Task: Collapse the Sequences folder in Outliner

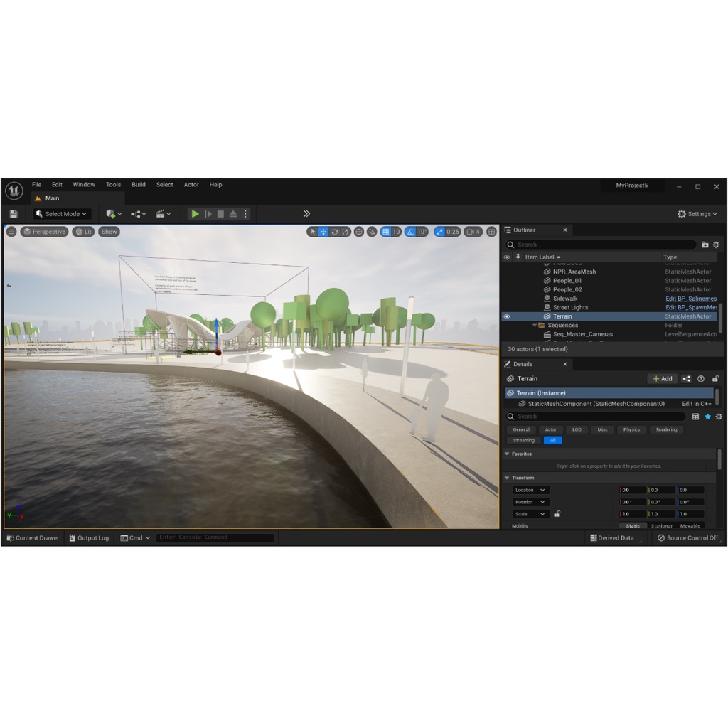Action: [535, 326]
